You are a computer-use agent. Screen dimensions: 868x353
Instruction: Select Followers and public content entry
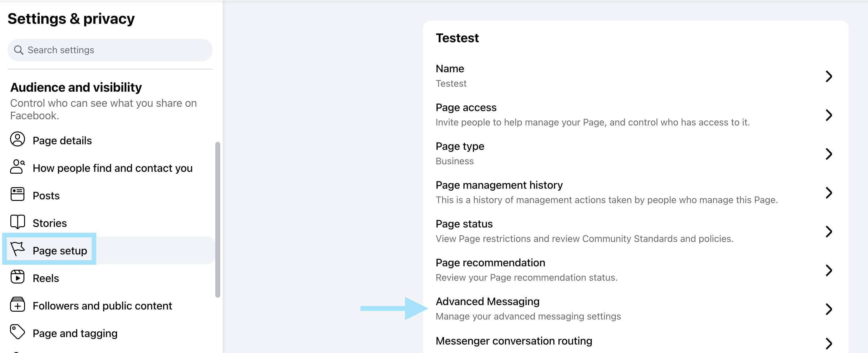point(102,306)
